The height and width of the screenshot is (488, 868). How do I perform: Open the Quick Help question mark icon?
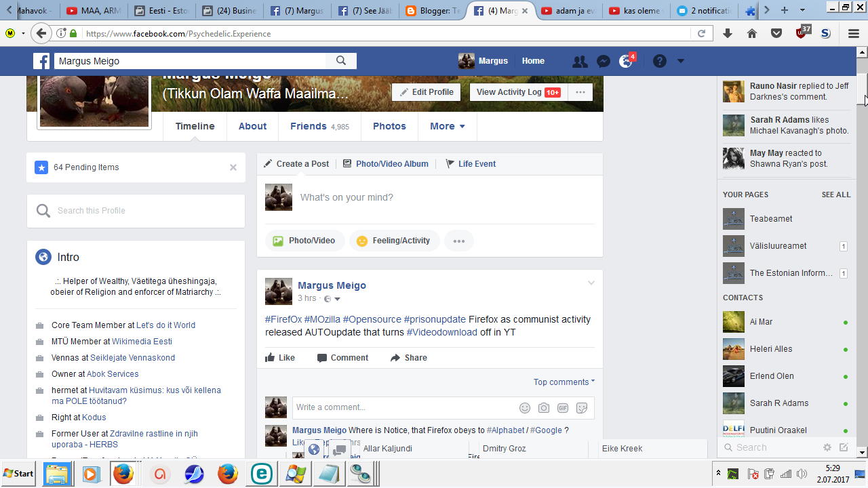tap(659, 61)
